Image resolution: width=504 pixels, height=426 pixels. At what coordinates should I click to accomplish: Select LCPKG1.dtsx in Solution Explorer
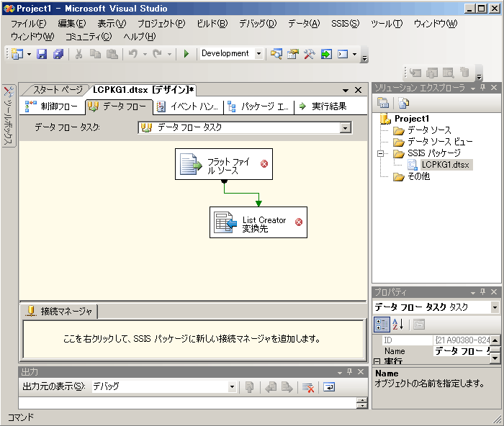click(445, 165)
